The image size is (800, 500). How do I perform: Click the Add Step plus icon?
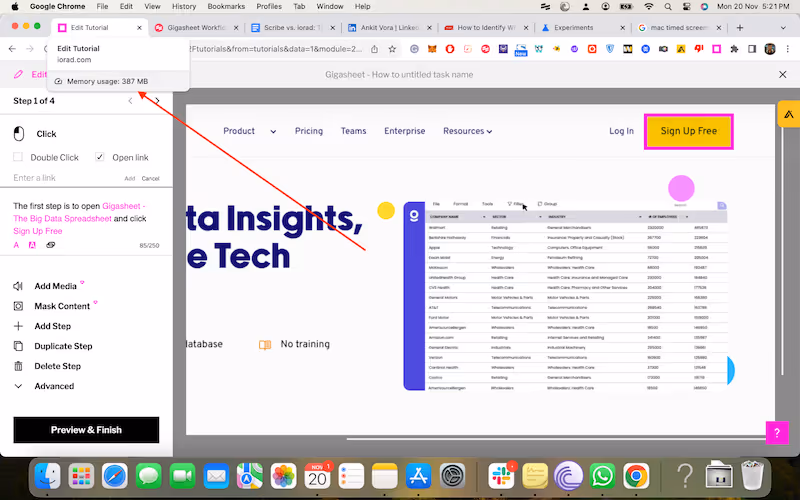coord(18,326)
